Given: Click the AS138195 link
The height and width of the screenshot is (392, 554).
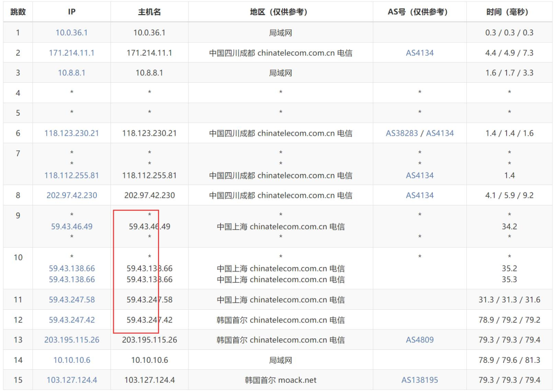Looking at the screenshot, I should click(420, 380).
